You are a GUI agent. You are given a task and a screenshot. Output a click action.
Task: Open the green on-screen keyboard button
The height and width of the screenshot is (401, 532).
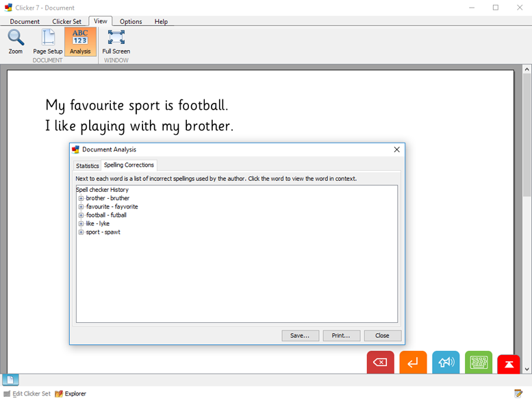[x=479, y=363]
